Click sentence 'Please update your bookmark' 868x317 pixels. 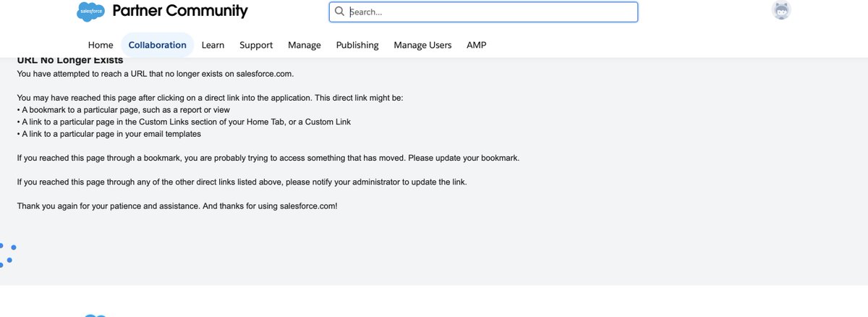(463, 157)
